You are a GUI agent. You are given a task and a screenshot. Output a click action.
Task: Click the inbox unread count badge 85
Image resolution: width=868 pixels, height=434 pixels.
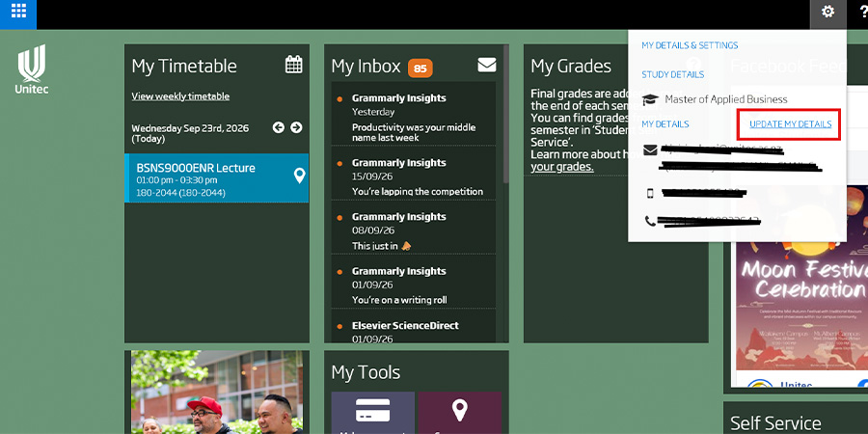[x=420, y=68]
